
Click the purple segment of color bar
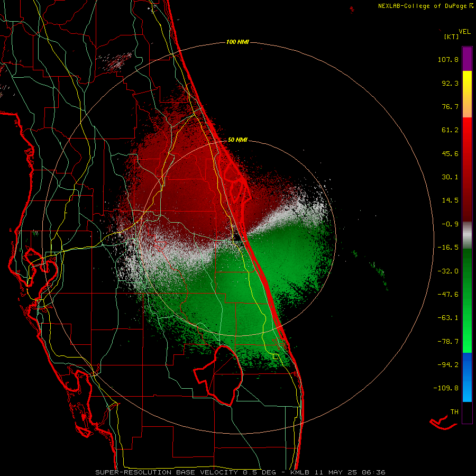(x=467, y=59)
